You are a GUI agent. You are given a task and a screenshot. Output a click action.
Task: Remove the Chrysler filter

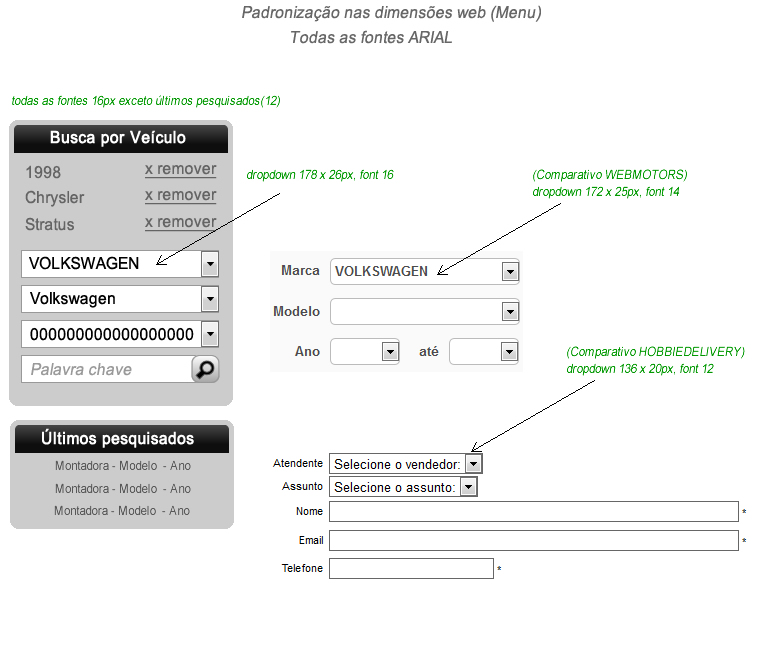[180, 195]
